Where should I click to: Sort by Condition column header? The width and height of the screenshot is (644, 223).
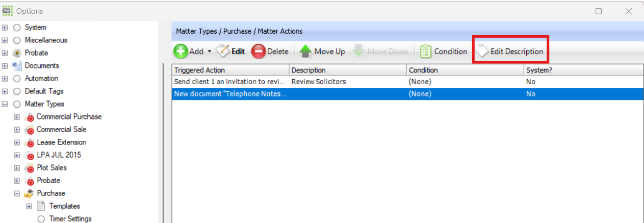click(x=465, y=70)
